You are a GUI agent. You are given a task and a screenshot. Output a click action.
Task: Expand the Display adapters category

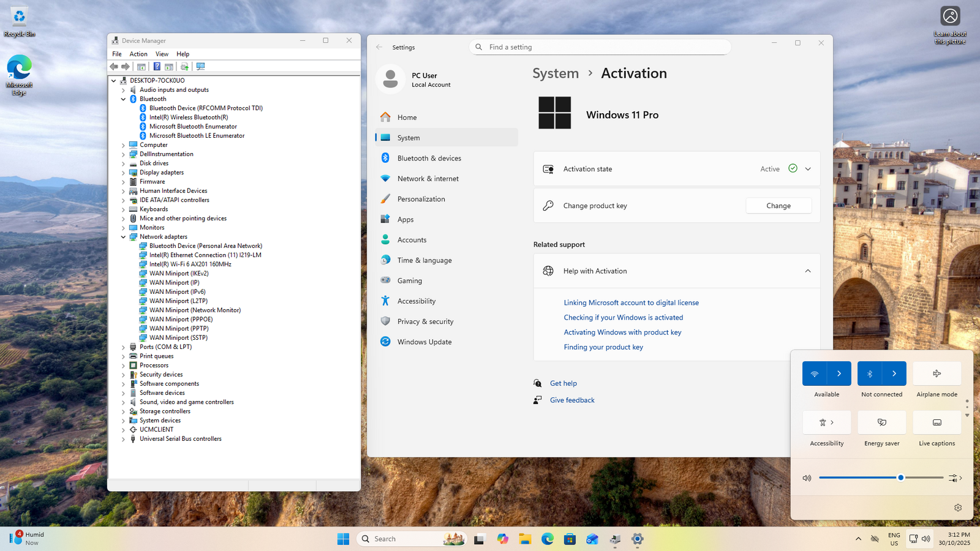(x=123, y=173)
